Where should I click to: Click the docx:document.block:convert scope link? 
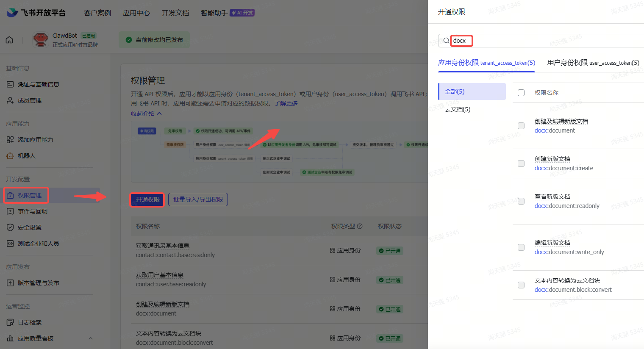(x=573, y=290)
